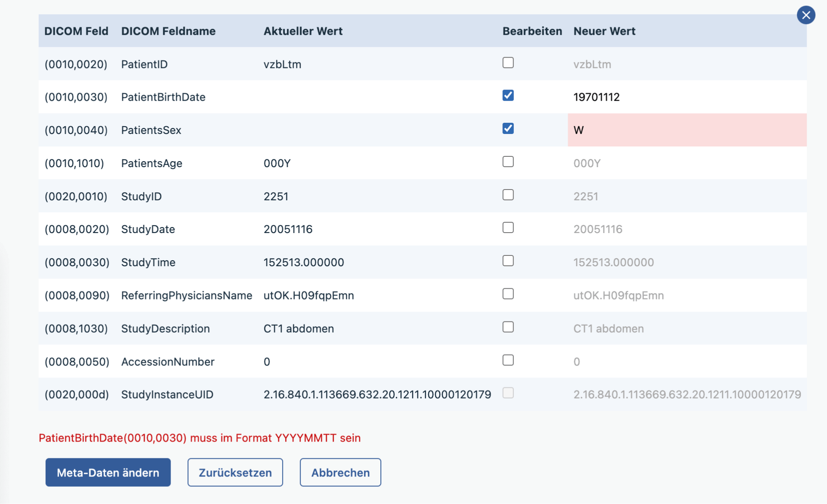Click current value 'CT1 abdomen'

[299, 329]
